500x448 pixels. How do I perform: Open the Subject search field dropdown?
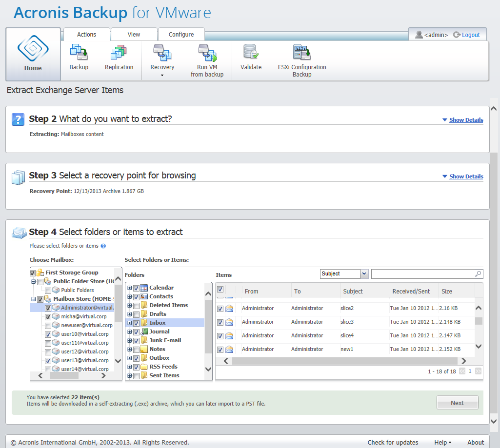(364, 273)
